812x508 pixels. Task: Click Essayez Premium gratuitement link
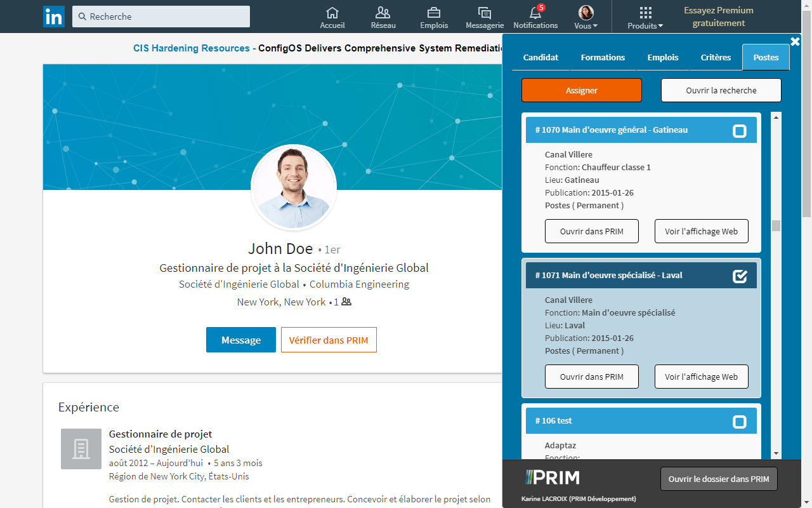pos(719,17)
